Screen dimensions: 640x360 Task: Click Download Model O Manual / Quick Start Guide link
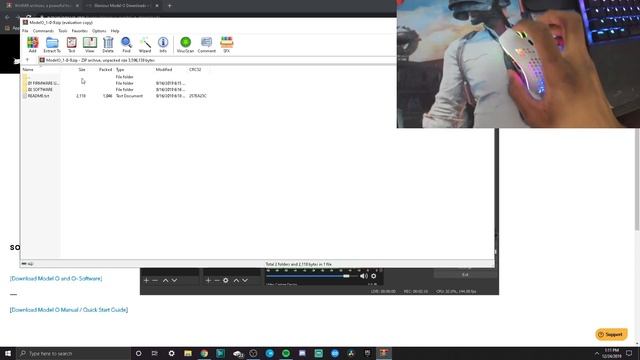click(69, 310)
